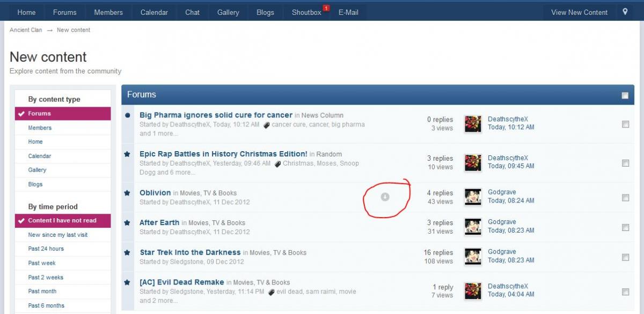The image size is (644, 314).
Task: Go to Ancient Clan breadcrumb link
Action: [26, 30]
